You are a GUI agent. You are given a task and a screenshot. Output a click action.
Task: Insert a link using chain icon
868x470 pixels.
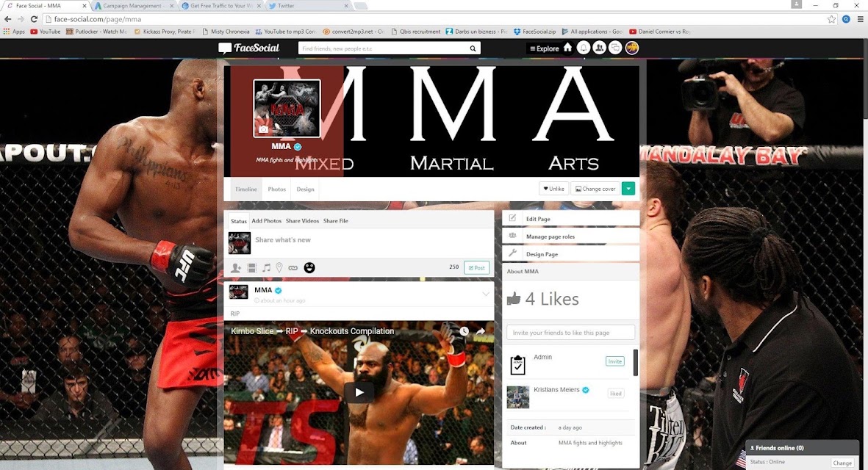tap(293, 267)
